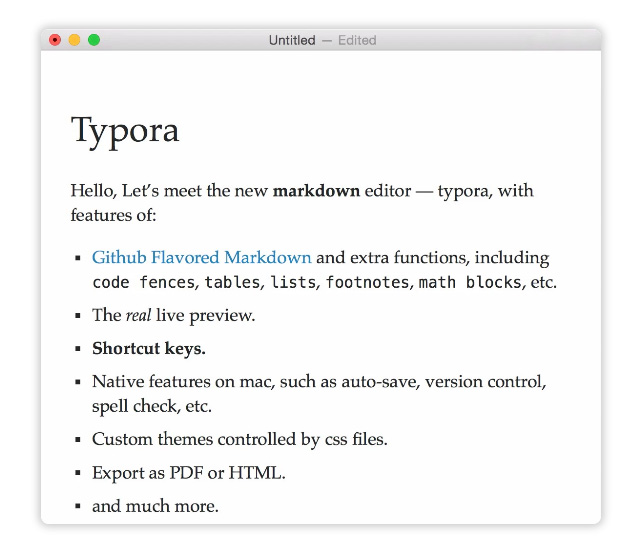The height and width of the screenshot is (560, 640).
Task: Click bullet marker beside "The real live preview"
Action: tap(78, 316)
